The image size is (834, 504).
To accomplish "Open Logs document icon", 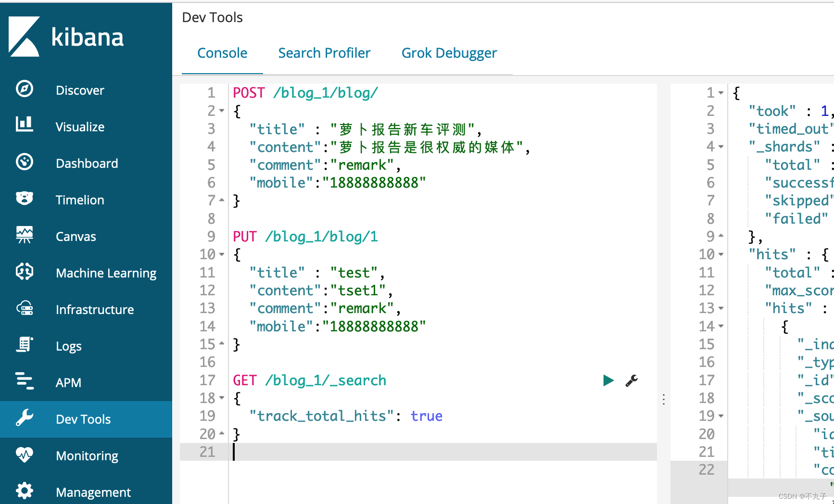I will (x=25, y=345).
